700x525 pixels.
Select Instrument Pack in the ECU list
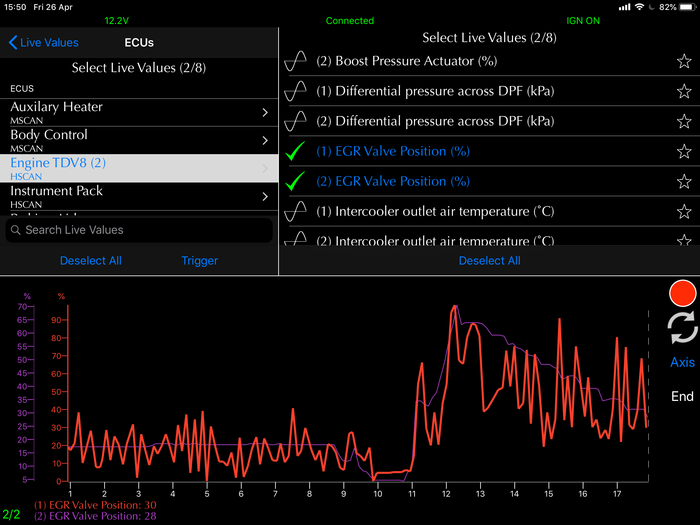coord(139,196)
